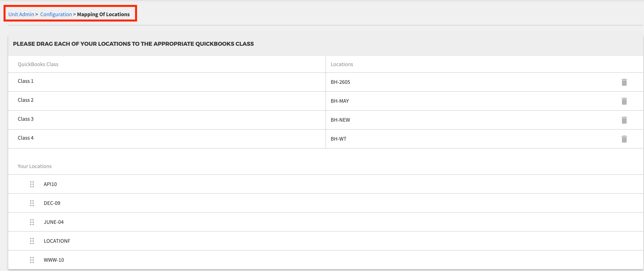Click grip handle for WWW-10 location
Screen dimensions: 644x271
[x=32, y=260]
